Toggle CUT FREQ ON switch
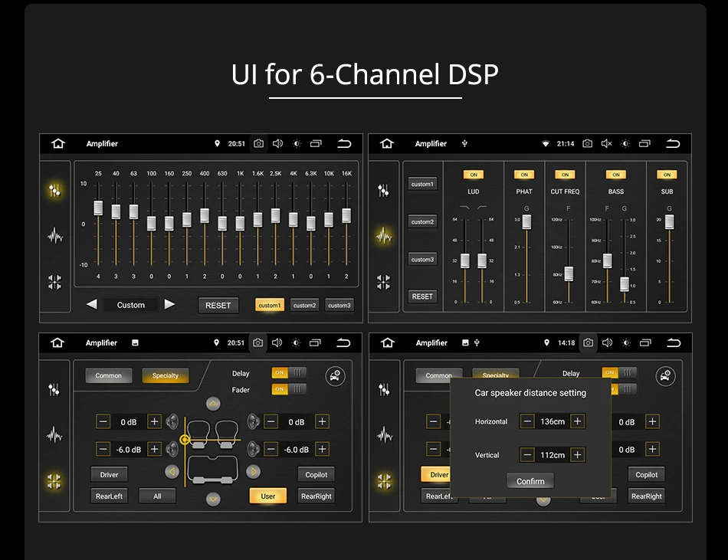The image size is (728, 560). coord(565,175)
